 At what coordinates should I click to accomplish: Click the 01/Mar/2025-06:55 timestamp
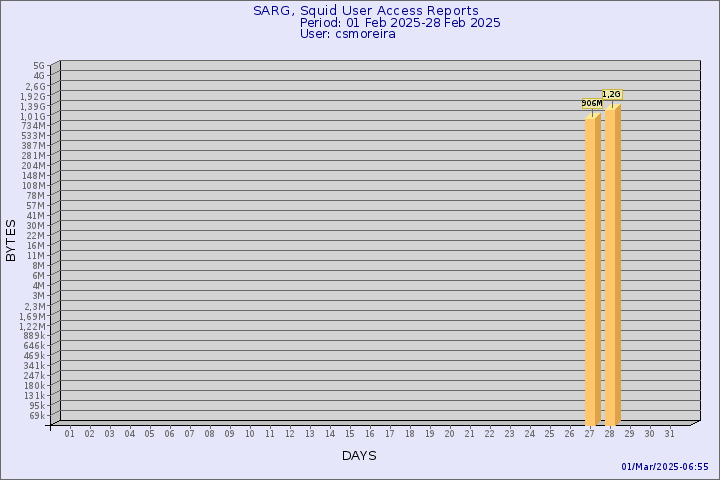(665, 467)
